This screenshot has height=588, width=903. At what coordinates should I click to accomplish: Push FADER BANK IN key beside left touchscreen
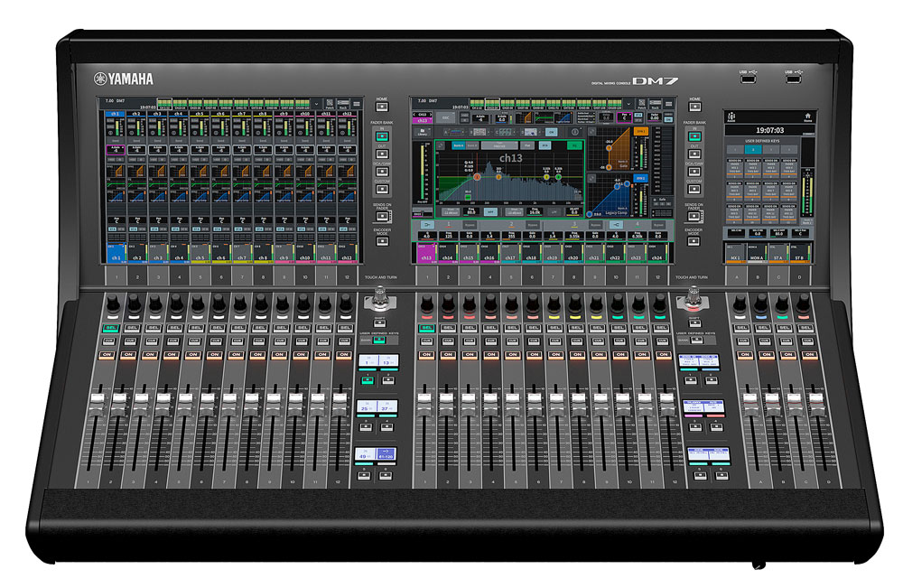(382, 136)
